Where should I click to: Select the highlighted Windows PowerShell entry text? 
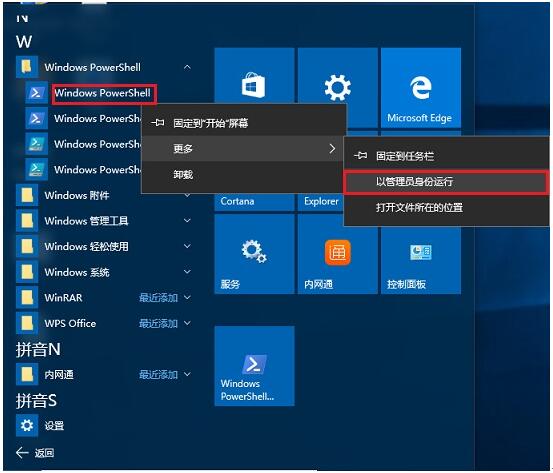[x=103, y=93]
